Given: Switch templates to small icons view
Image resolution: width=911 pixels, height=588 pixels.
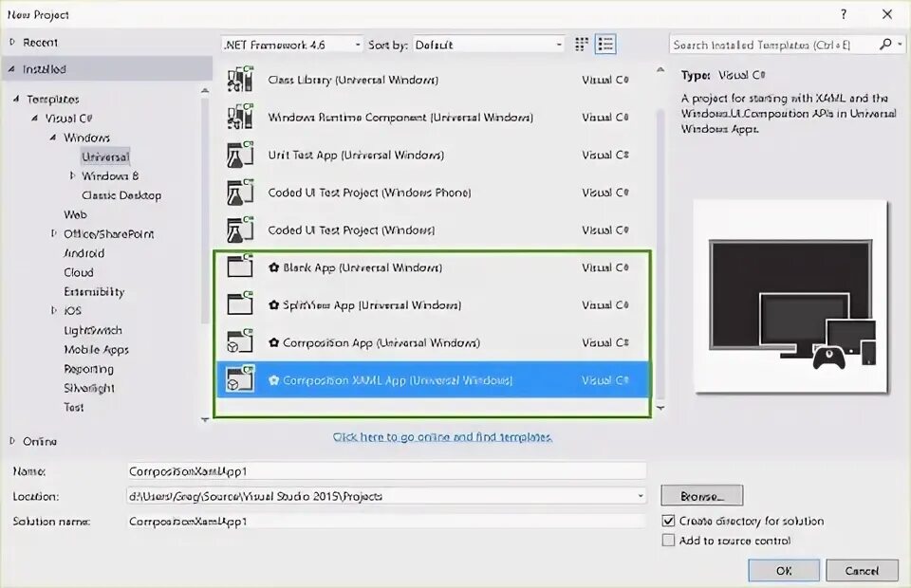Looking at the screenshot, I should pyautogui.click(x=582, y=44).
